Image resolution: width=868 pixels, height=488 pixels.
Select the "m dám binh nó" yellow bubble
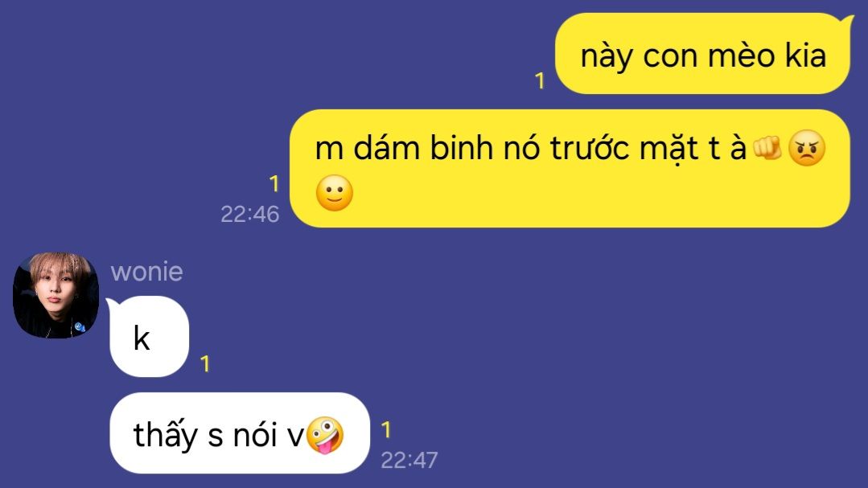570,168
